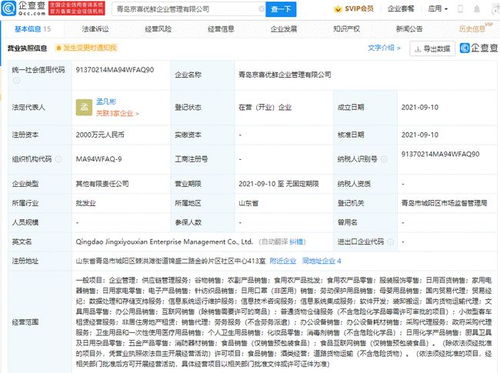Click the 其他有限责任公司 company type value
Image resolution: width=500 pixels, height=373 pixels.
click(x=102, y=184)
